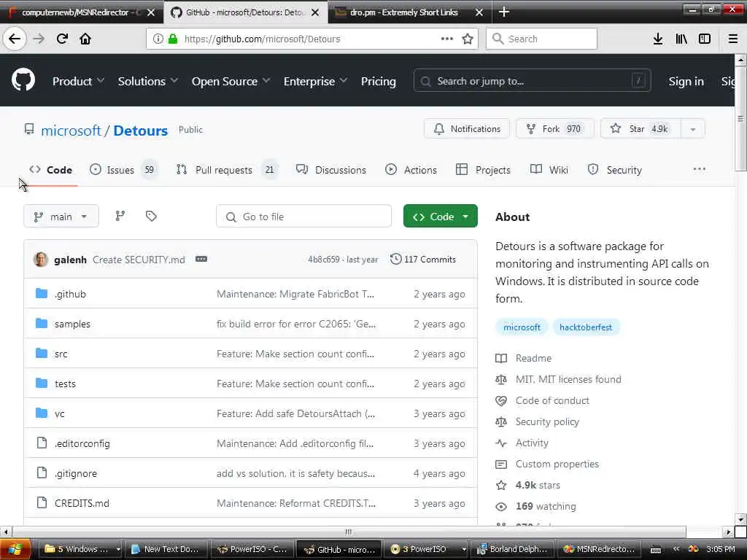
Task: Click the GitHub octocat logo
Action: (23, 80)
